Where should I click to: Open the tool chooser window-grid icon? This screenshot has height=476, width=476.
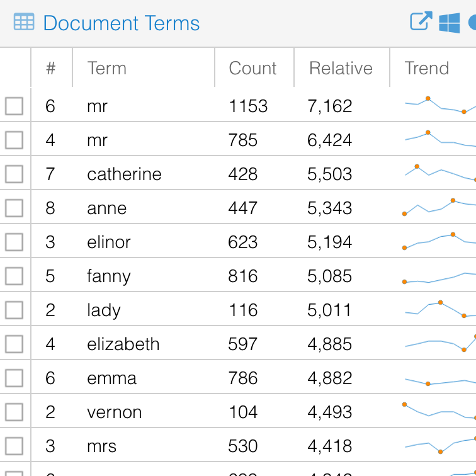449,23
